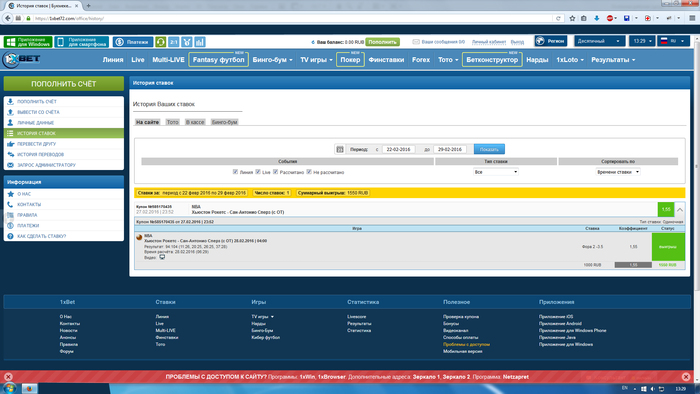Collapse the coupon with the chevron

[679, 209]
